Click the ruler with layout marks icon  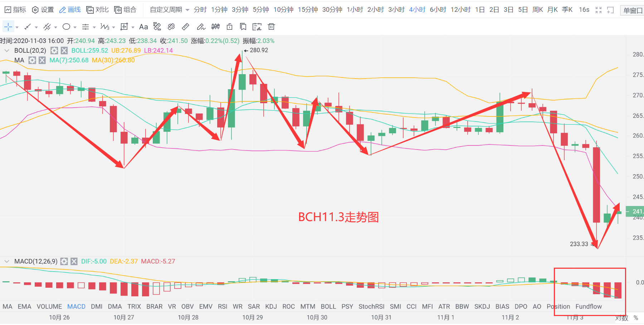[x=157, y=27]
